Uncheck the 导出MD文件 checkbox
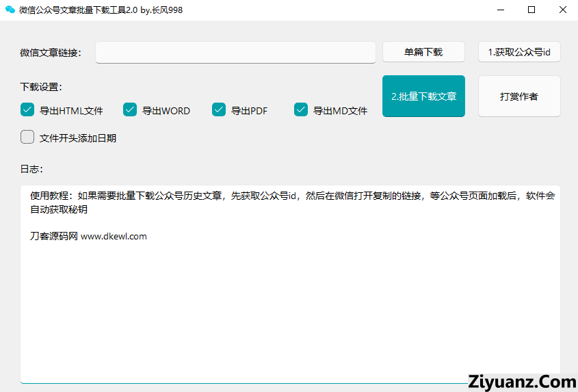This screenshot has height=392, width=578. pos(301,109)
